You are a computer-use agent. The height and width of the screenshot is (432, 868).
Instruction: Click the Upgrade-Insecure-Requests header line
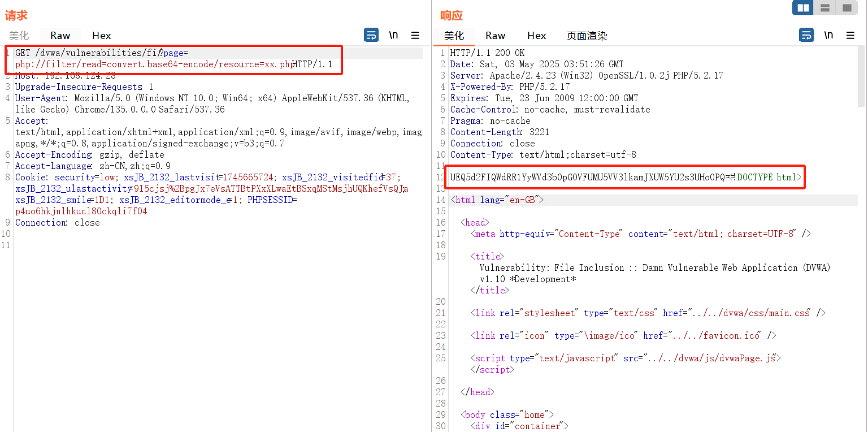(x=84, y=87)
